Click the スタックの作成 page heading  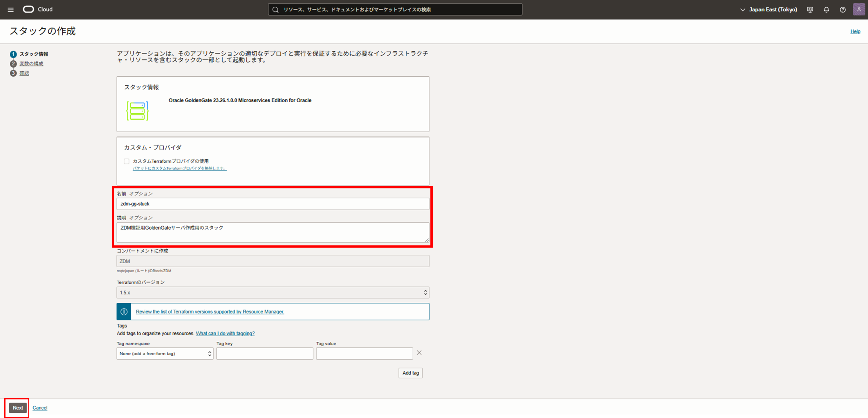click(x=42, y=31)
